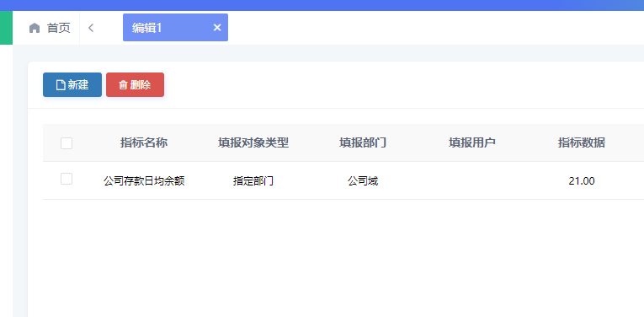This screenshot has width=644, height=317.
Task: Tick the select-all checkbox in the table header
Action: coord(67,143)
